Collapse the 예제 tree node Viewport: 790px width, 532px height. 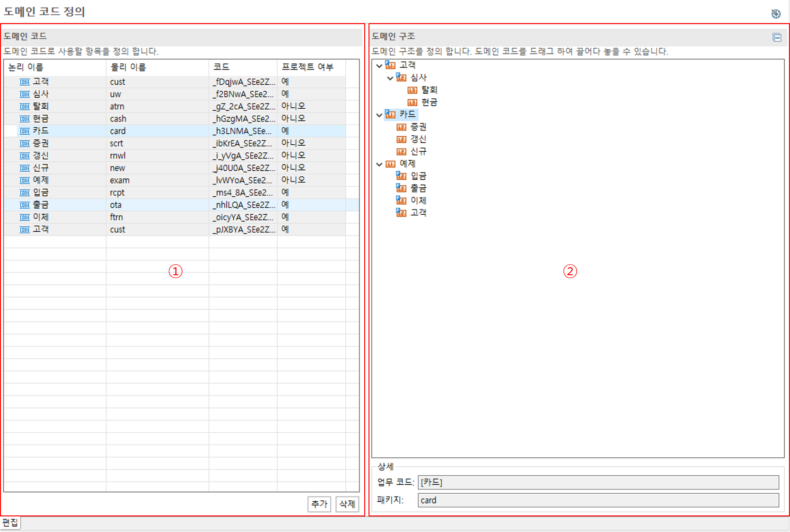379,164
